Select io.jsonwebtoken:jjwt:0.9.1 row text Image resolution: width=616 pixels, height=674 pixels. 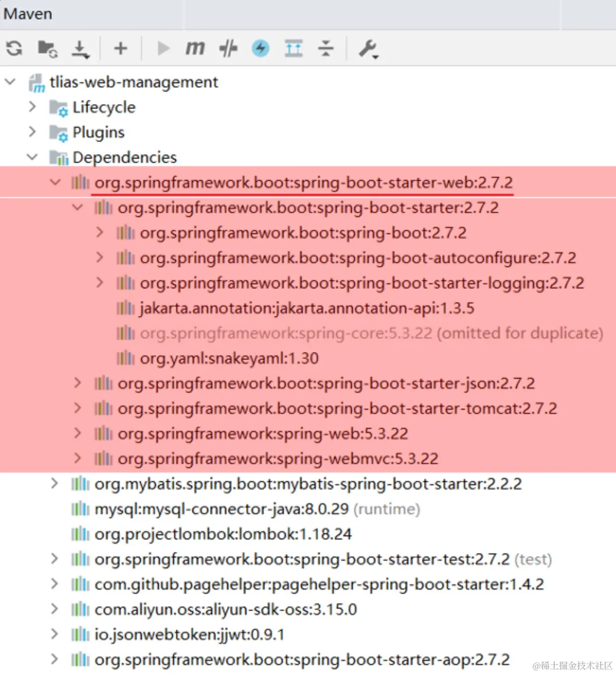click(x=189, y=635)
